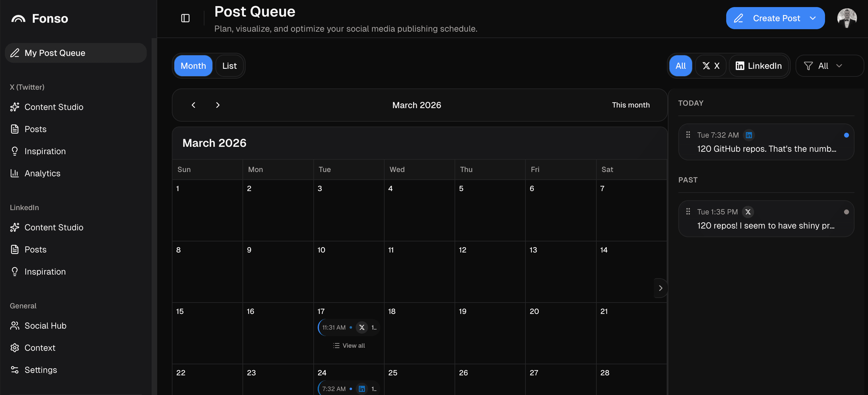Screen dimensions: 868x395
Task: Click X (Twitter) Inspiration lightbulb icon
Action: (14, 151)
